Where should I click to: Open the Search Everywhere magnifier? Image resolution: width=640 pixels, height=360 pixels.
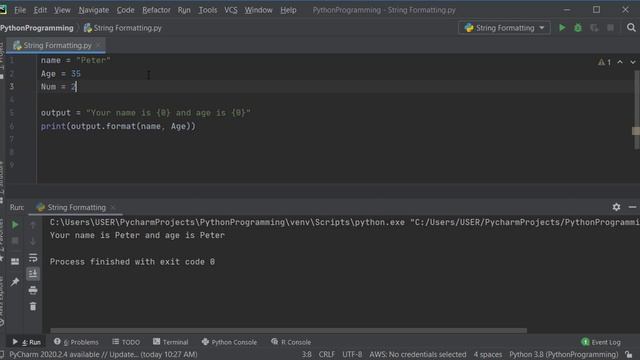631,28
